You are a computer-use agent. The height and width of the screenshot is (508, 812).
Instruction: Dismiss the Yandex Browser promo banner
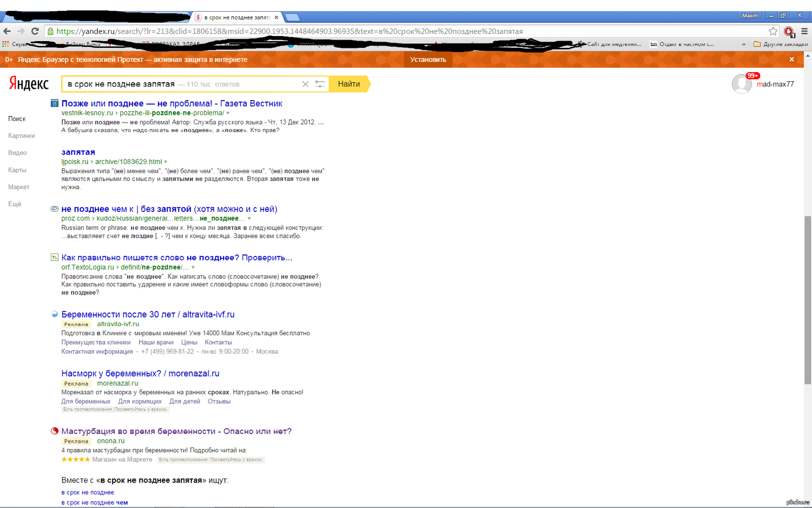791,59
